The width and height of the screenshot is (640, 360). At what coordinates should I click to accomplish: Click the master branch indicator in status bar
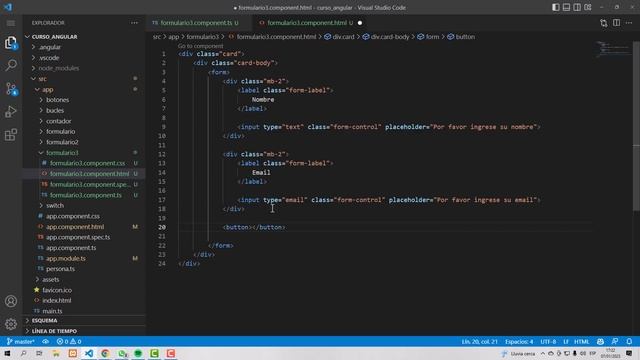[21, 342]
